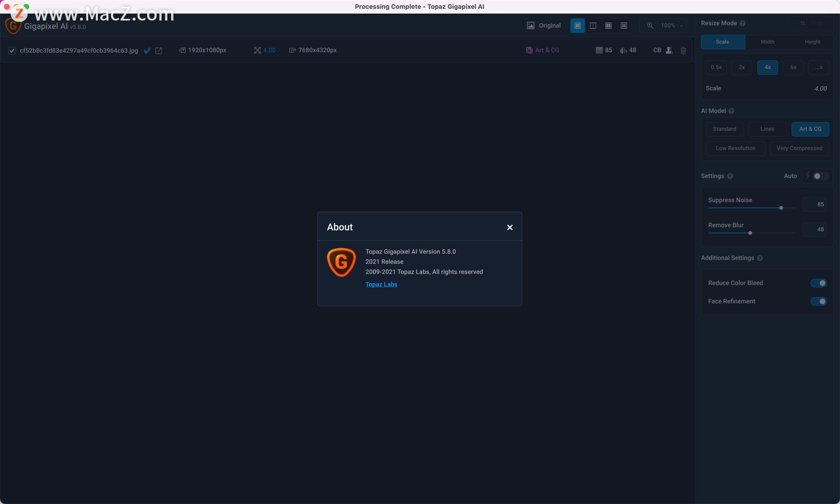Select the Height resize mode tab
Image resolution: width=840 pixels, height=504 pixels.
(812, 42)
